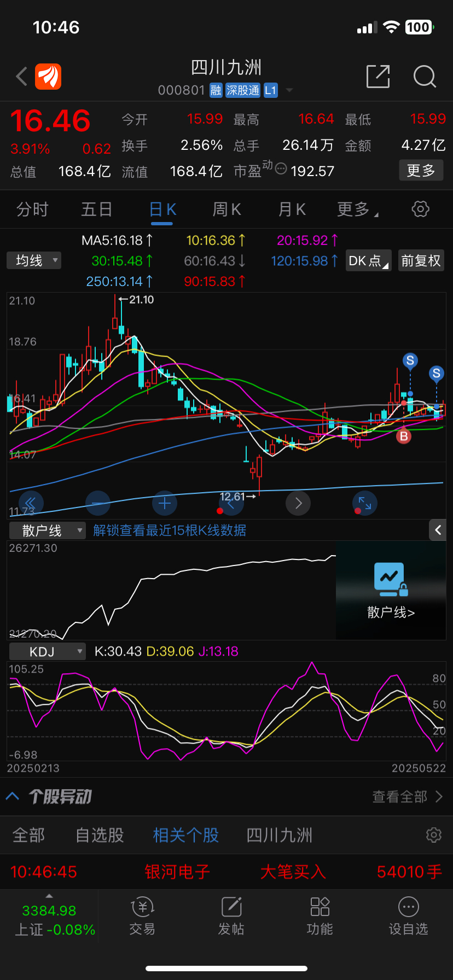Screen dimensions: 453x980
Task: Expand the 更多 period dropdown
Action: 358,209
